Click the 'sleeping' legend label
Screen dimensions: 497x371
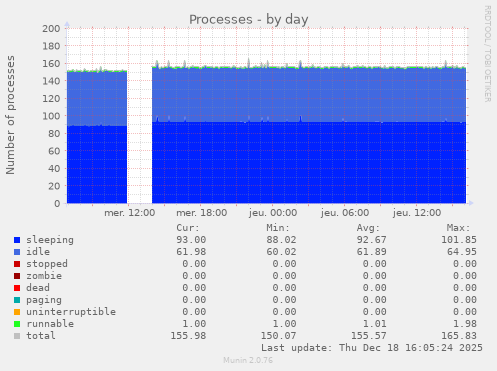(50, 240)
